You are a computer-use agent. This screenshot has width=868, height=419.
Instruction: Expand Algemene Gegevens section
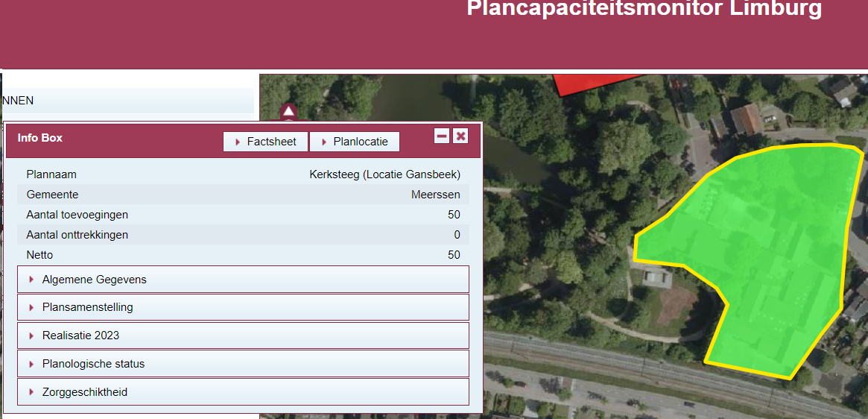pyautogui.click(x=243, y=280)
